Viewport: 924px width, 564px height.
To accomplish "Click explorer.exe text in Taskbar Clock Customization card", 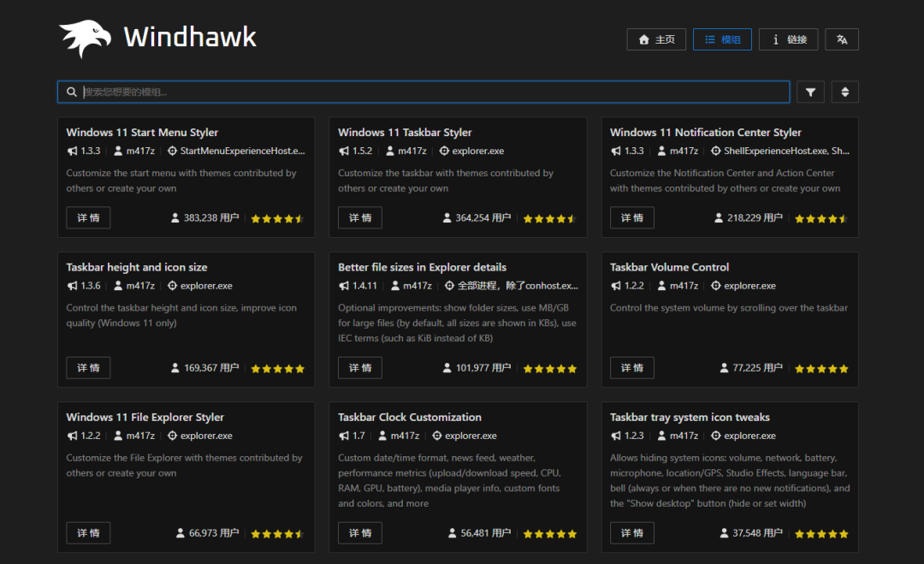I will point(471,436).
